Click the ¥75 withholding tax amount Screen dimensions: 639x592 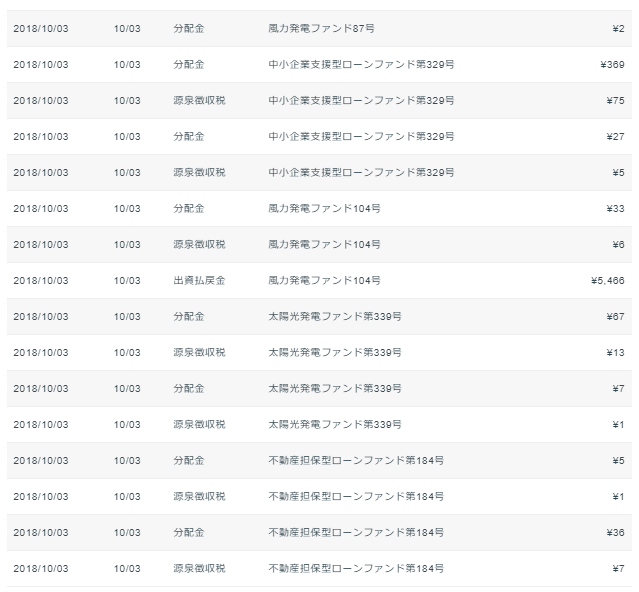615,101
